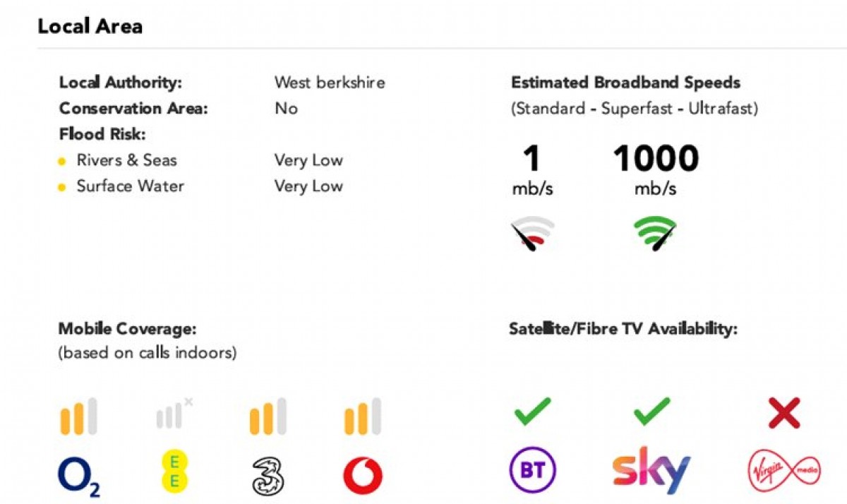Click the green checkmark above BT
The width and height of the screenshot is (847, 504).
pyautogui.click(x=532, y=412)
